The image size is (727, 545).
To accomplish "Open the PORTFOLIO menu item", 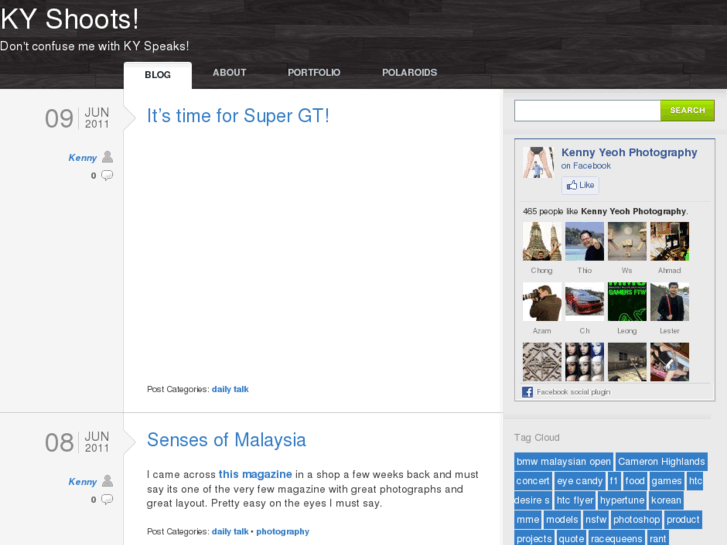I will 314,72.
